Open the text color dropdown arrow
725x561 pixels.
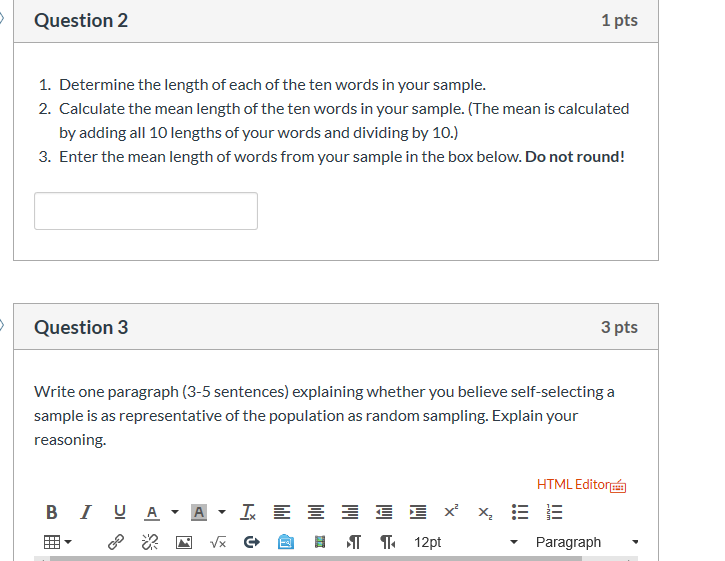point(175,512)
